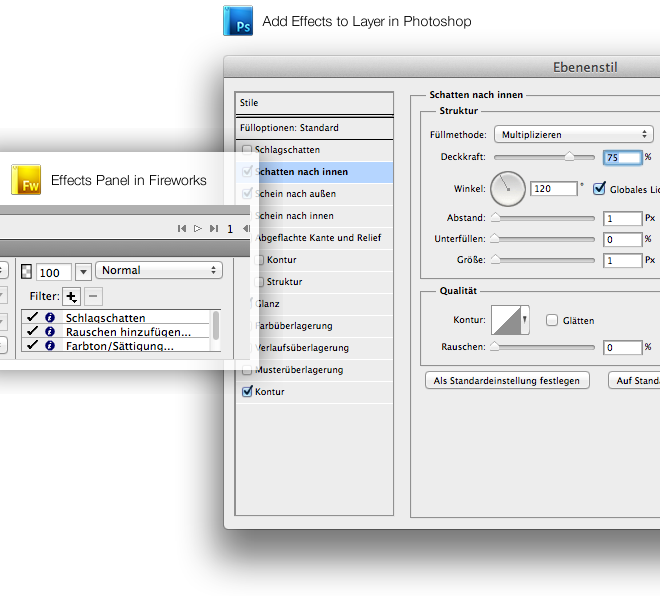Disable the Rauschen hinzufügen filter checkmark
Viewport: 660px width, 596px height.
(32, 332)
